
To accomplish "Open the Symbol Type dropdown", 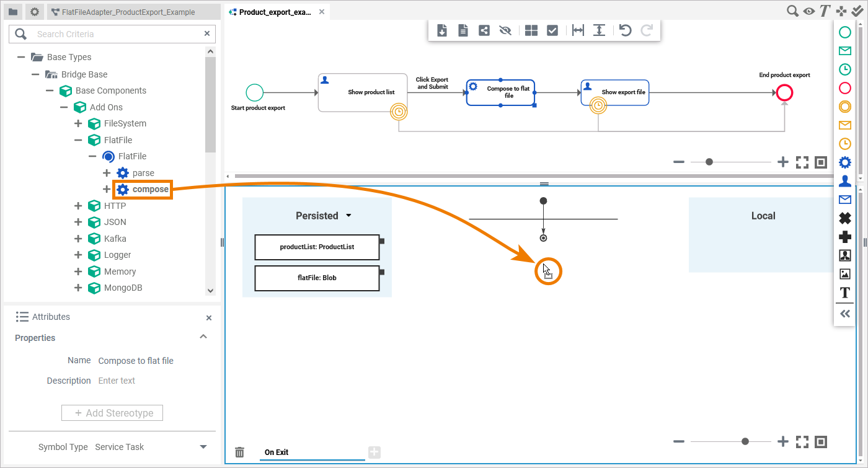I will tap(203, 447).
